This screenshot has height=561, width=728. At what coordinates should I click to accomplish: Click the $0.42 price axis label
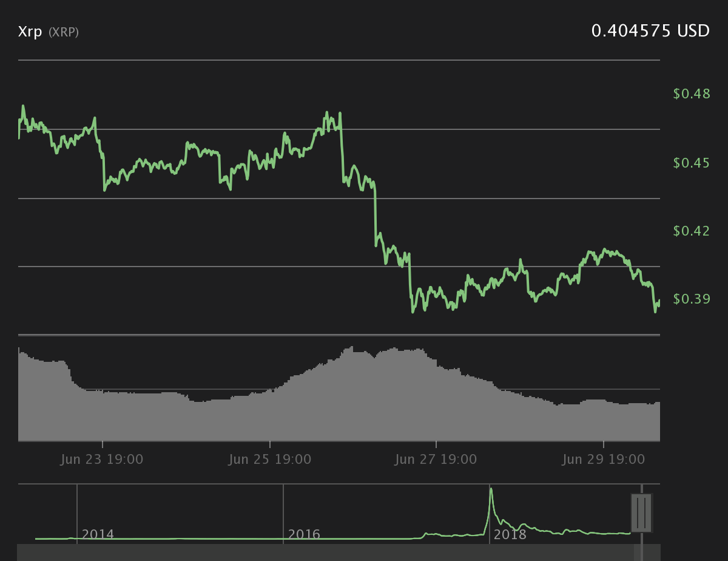692,231
